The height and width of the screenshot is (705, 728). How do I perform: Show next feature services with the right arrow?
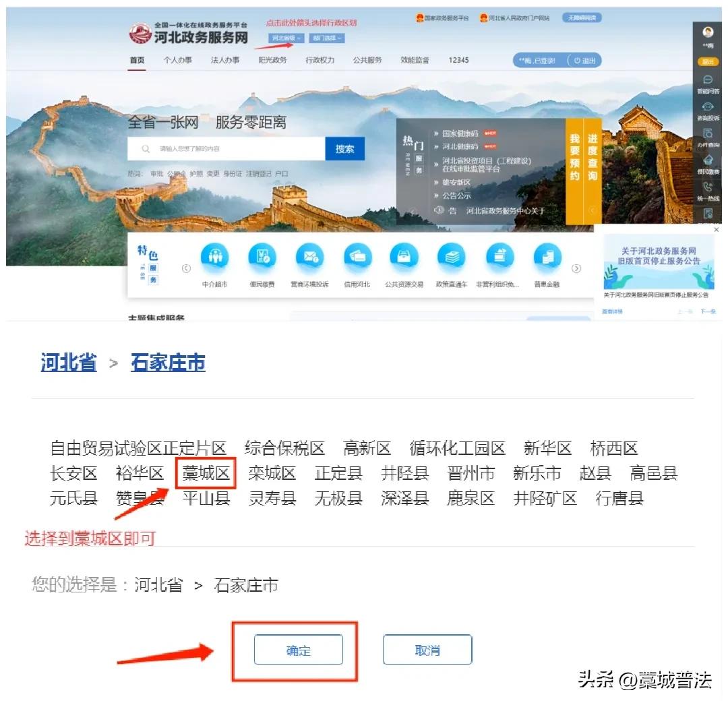576,269
